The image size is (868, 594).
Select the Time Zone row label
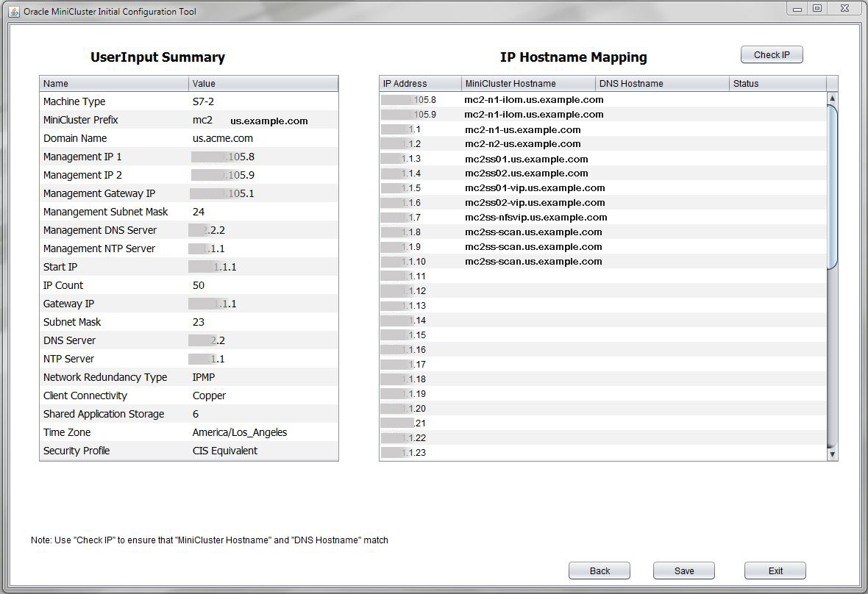[x=67, y=432]
